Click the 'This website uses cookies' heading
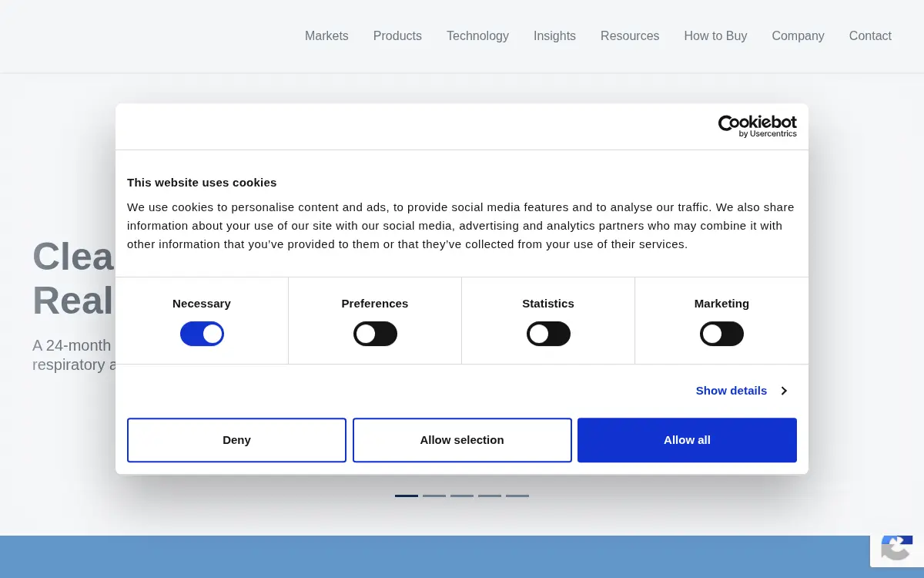924x578 pixels. coord(202,183)
